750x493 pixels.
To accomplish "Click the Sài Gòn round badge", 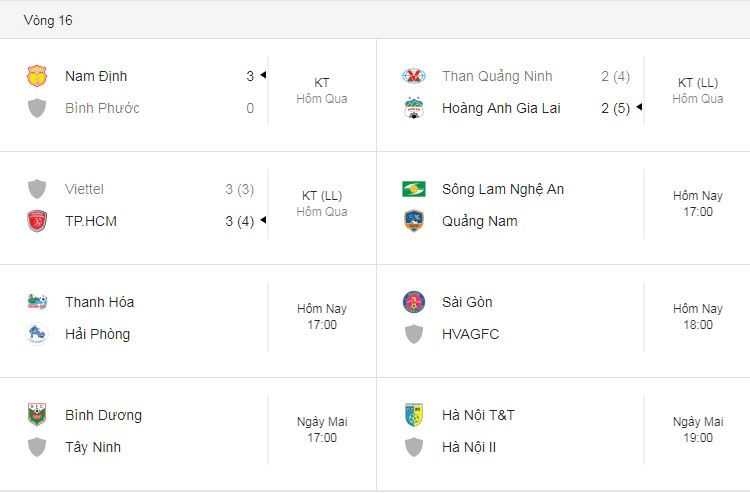I will click(x=414, y=302).
